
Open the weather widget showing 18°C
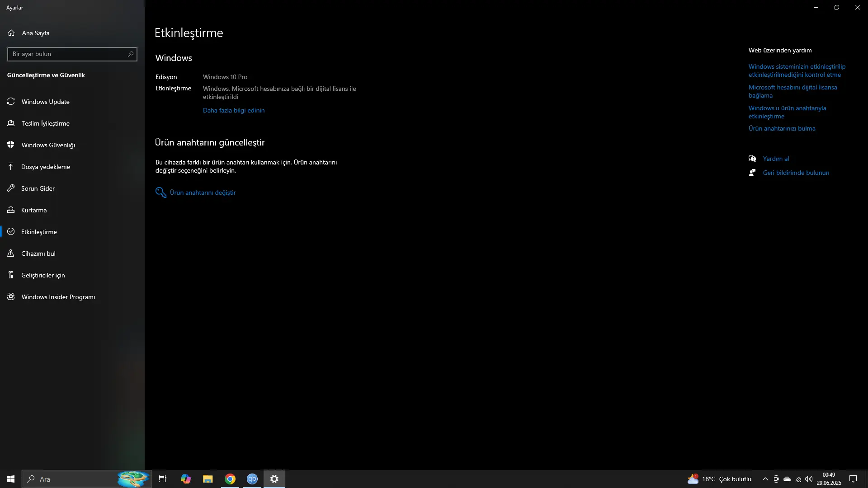pos(719,479)
